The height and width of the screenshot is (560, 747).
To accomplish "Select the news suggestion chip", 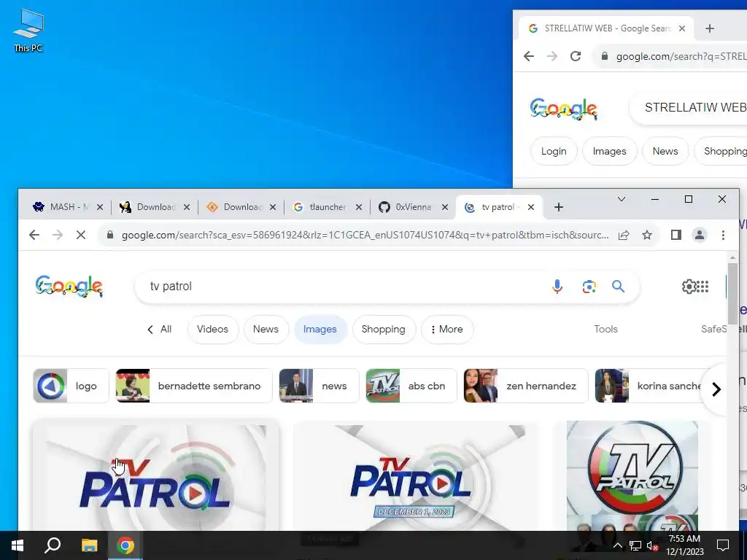I will pyautogui.click(x=319, y=386).
